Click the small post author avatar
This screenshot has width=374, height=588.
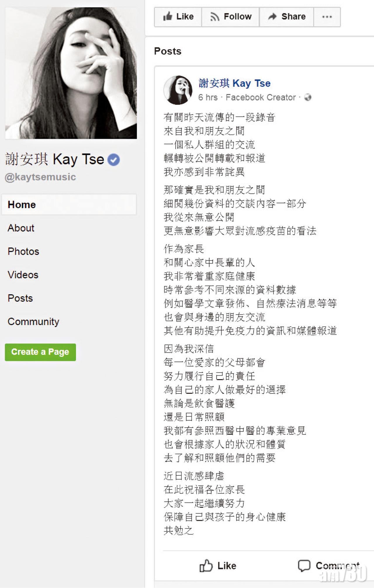point(178,90)
